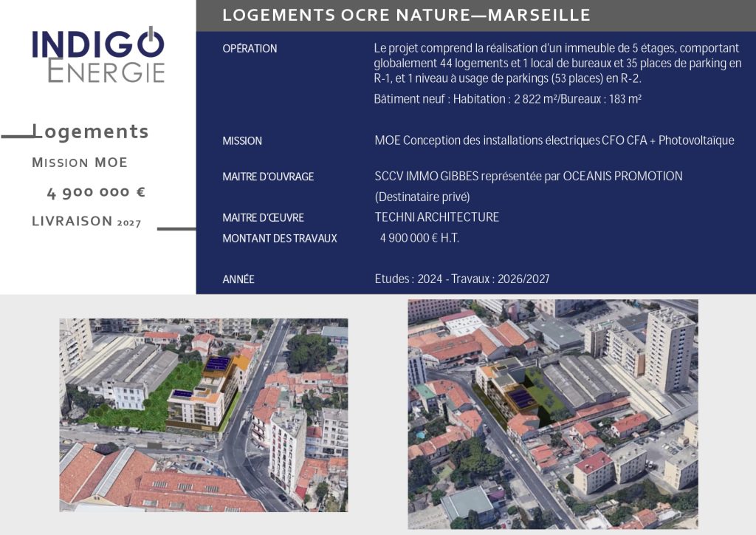This screenshot has width=756, height=535.
Task: Click the "(Destinataire privé)" note
Action: click(x=422, y=197)
